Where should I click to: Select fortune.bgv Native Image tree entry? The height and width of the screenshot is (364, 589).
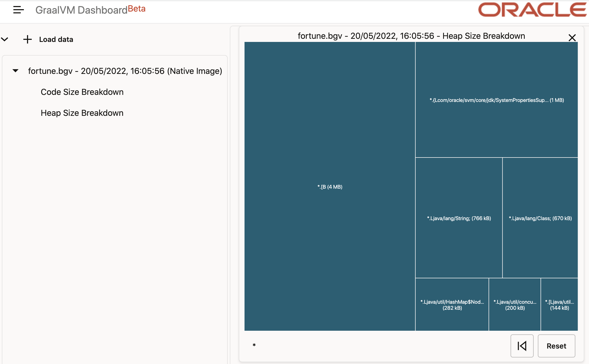tap(125, 71)
